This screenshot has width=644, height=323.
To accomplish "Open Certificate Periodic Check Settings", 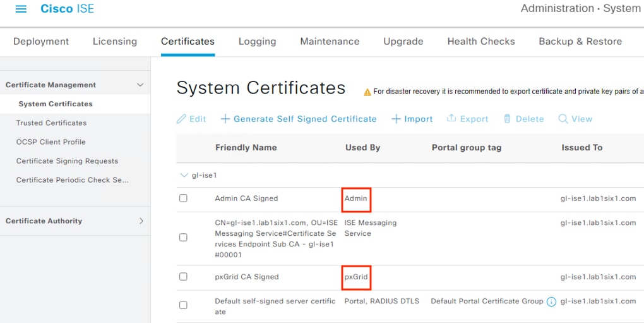I will click(x=72, y=180).
